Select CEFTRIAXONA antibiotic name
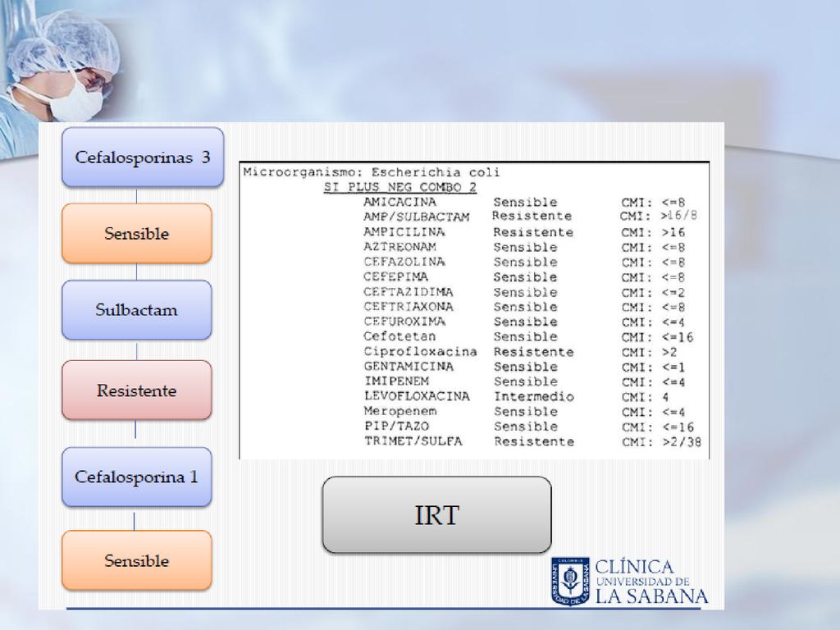This screenshot has height=630, width=840. click(x=409, y=307)
